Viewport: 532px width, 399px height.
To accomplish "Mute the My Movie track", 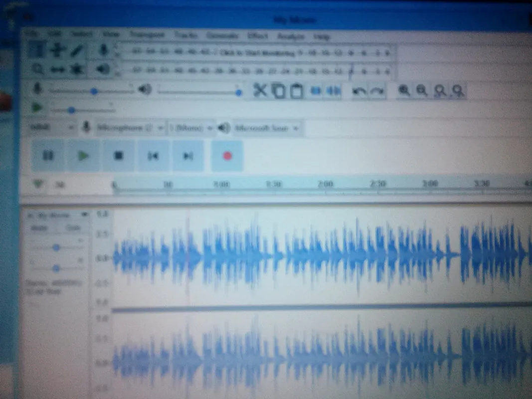I will tap(39, 228).
